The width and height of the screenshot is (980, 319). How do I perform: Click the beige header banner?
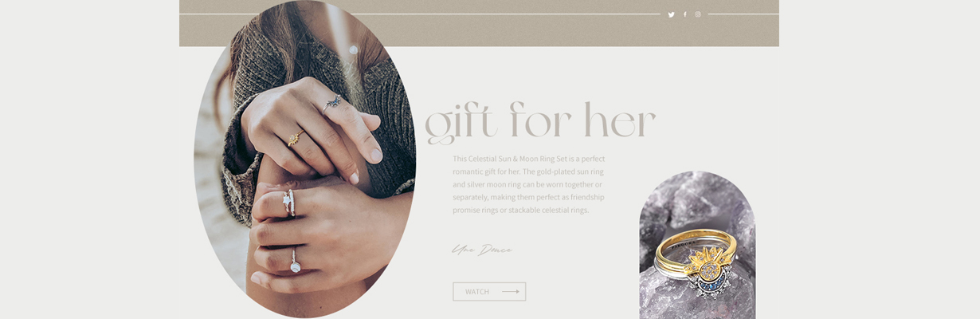[479, 23]
